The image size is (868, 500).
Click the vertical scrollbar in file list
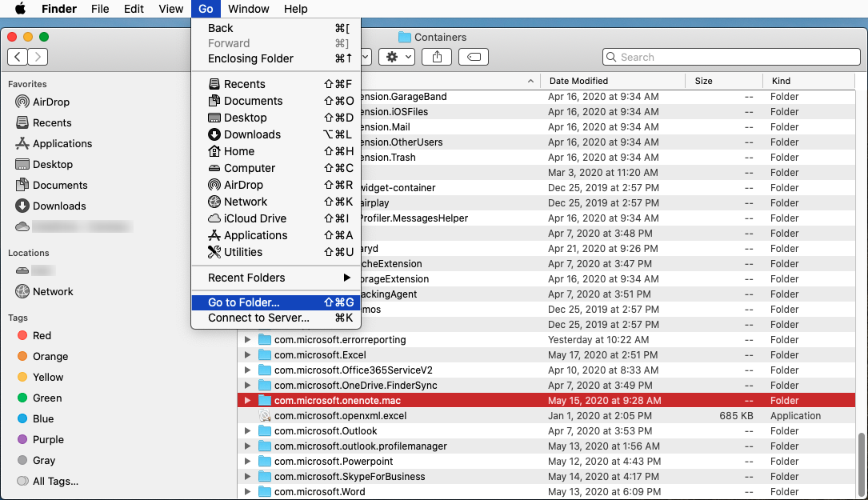862,464
